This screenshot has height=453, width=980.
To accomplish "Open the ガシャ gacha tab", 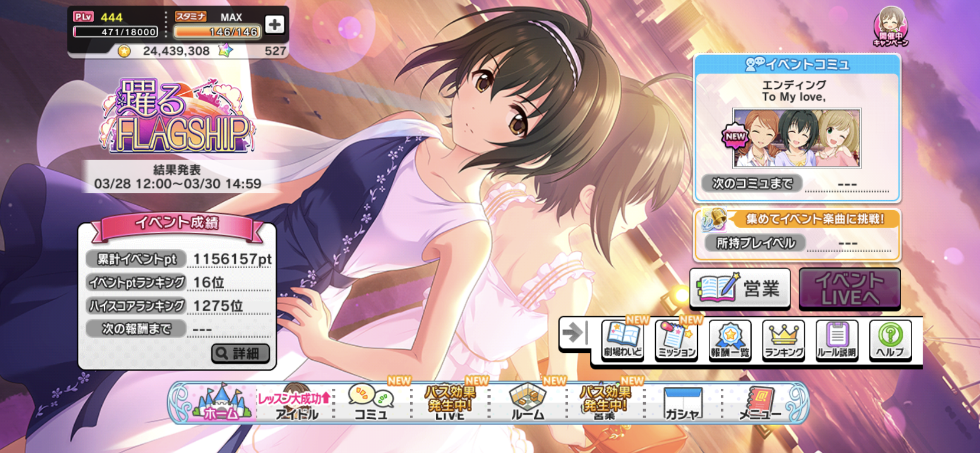I will click(683, 403).
